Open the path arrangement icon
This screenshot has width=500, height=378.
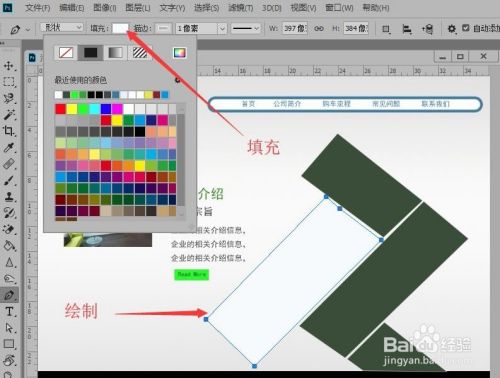428,29
